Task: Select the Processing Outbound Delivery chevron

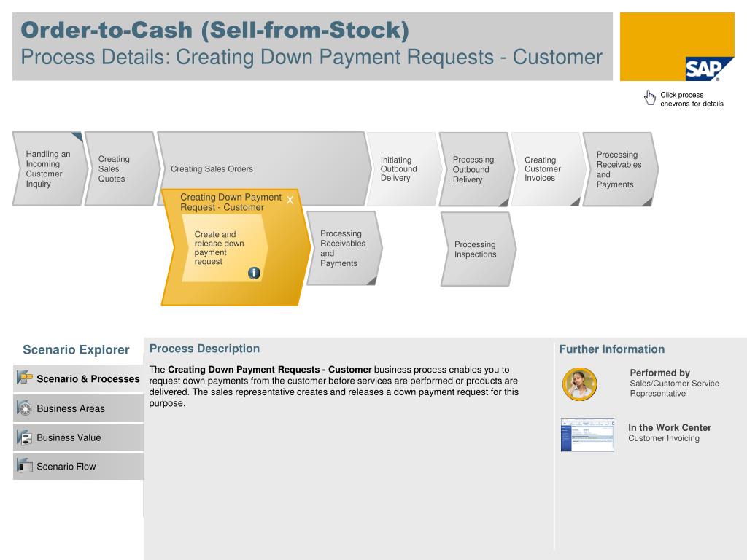Action: pos(477,169)
